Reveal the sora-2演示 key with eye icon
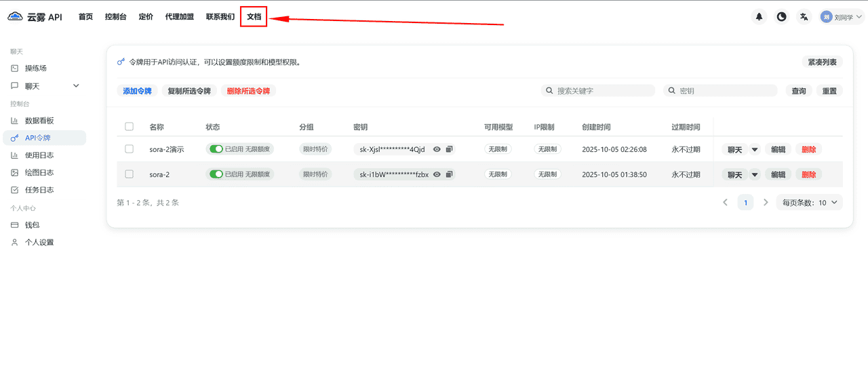 tap(437, 149)
